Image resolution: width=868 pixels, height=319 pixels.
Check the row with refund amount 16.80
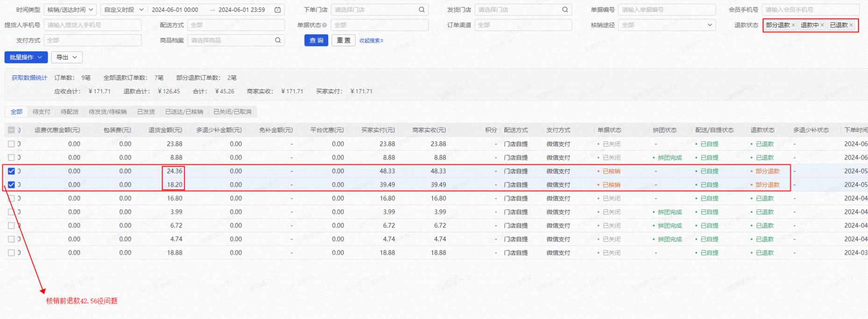click(11, 198)
